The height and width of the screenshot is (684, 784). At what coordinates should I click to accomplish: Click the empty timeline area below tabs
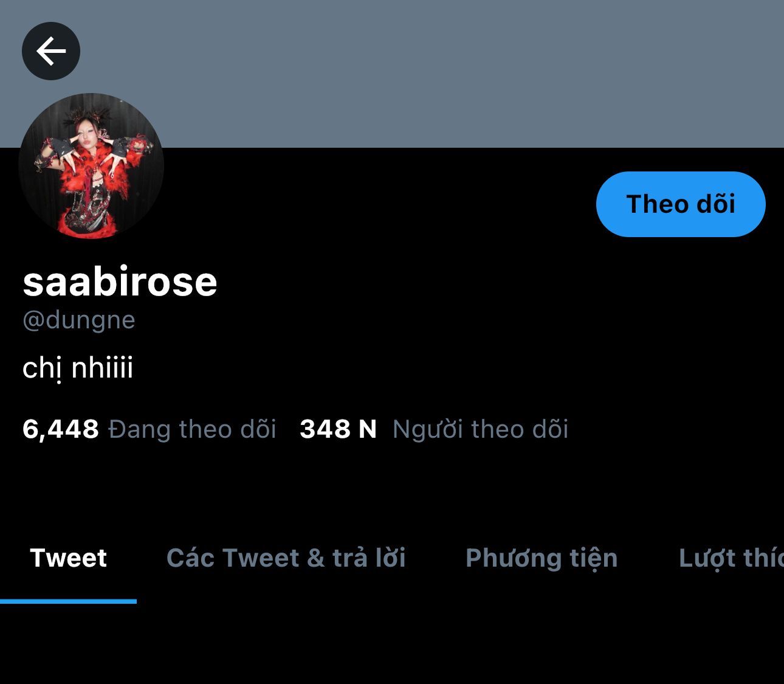392,644
